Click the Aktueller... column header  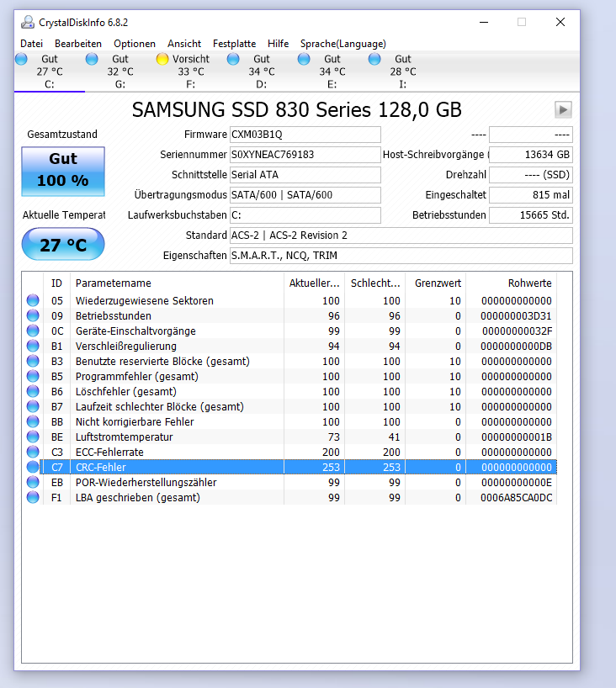coord(315,283)
